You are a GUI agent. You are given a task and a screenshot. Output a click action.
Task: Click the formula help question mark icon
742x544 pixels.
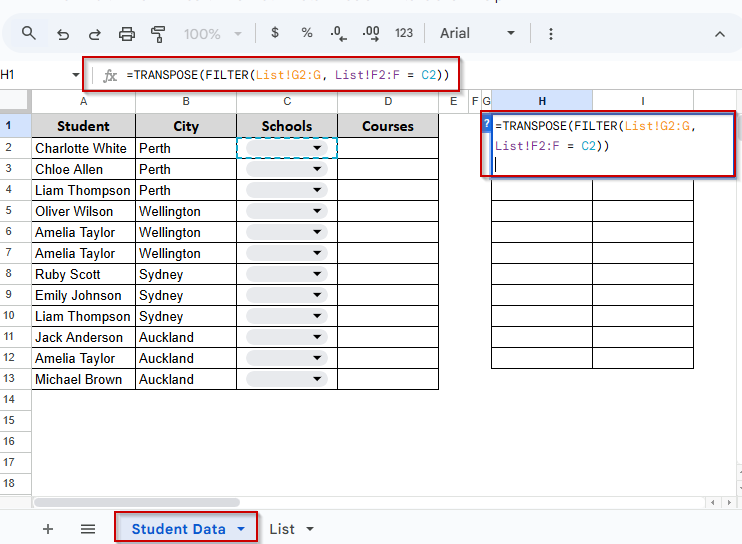click(486, 124)
